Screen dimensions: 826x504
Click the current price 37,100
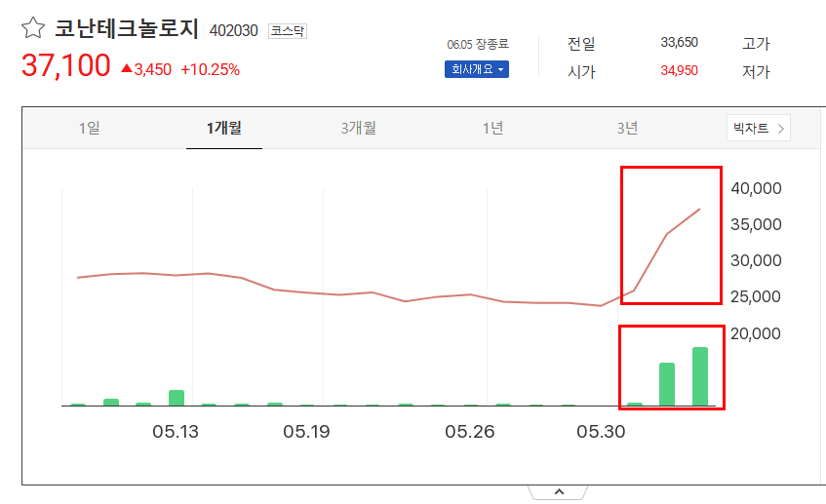[x=66, y=65]
